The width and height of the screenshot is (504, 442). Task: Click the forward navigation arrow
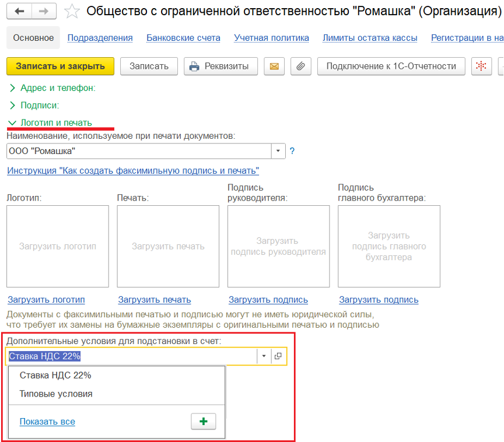click(x=44, y=11)
